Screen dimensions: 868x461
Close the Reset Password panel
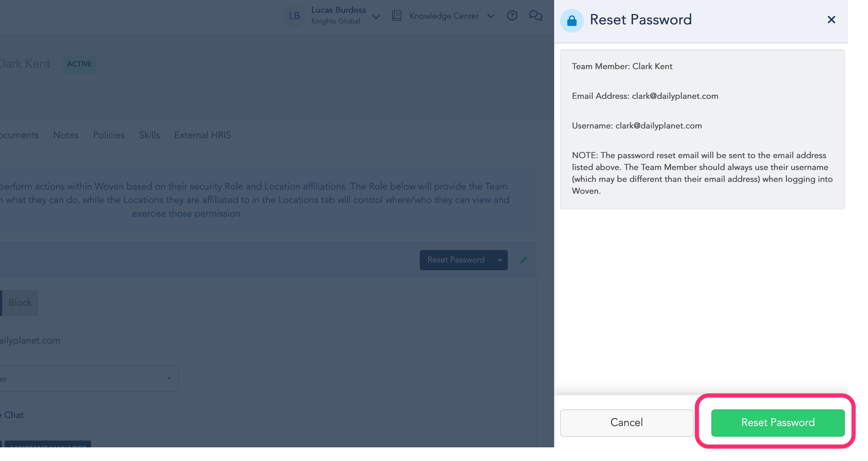831,20
